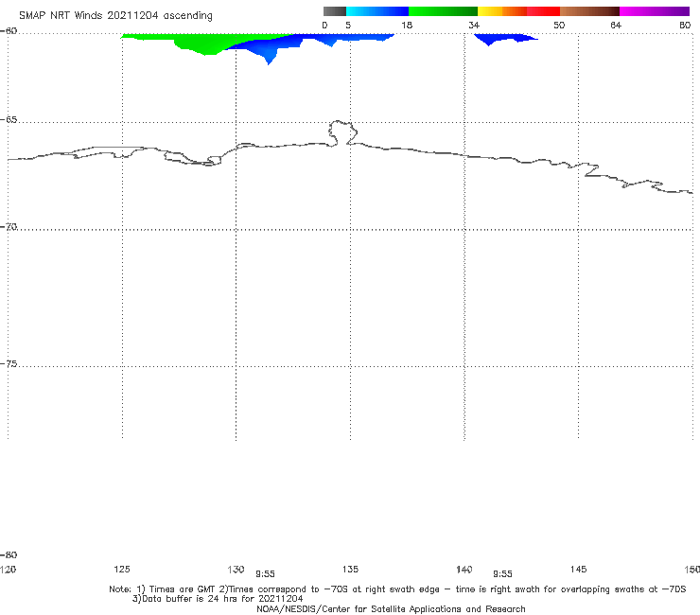Click the "9:55" swath time beside the 130 label
Screen dimensions: 700x615
265,574
